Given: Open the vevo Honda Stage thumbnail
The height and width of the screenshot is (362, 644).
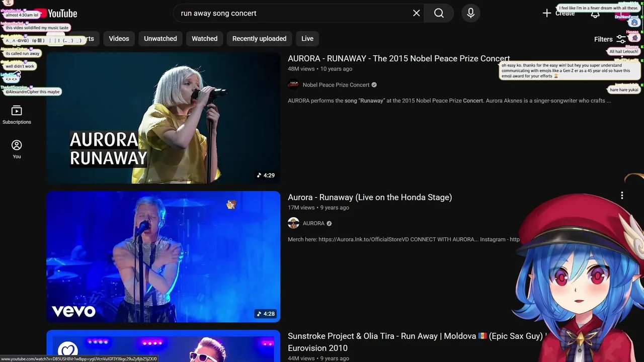Looking at the screenshot, I should pos(164,256).
